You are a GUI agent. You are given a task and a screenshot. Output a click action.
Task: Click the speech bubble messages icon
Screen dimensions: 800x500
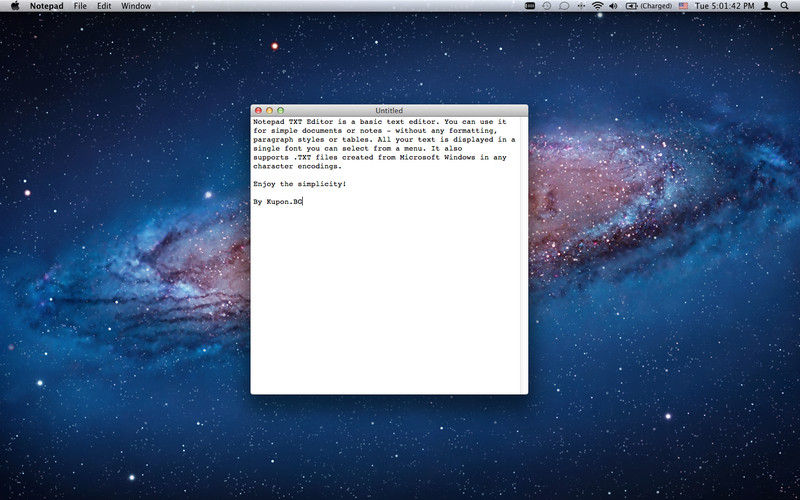pos(564,6)
